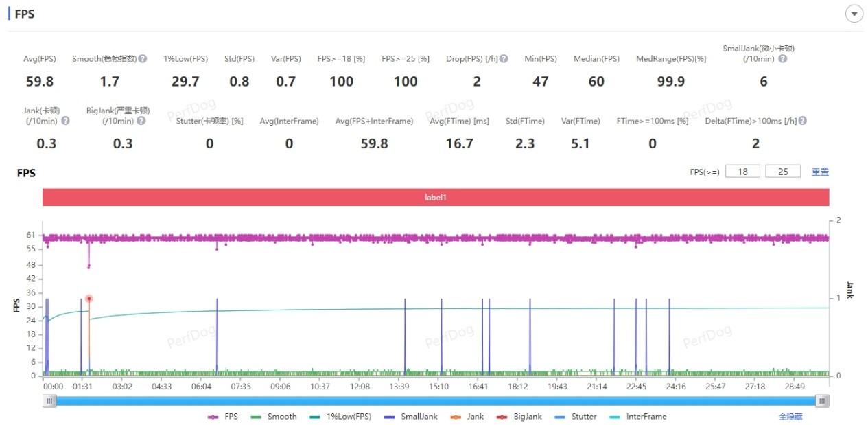The image size is (868, 425).
Task: Click the question mark beside Jank(卡顿) /10min
Action: pyautogui.click(x=65, y=121)
